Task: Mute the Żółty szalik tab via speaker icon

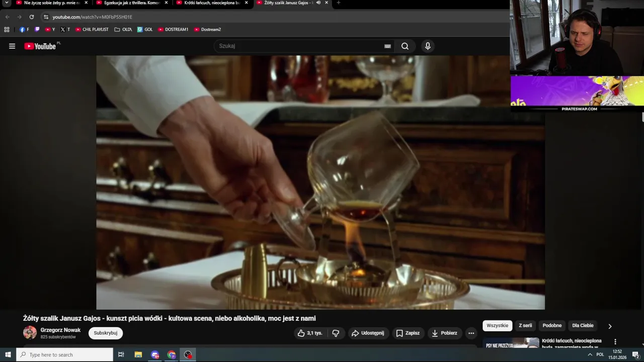Action: click(x=318, y=3)
